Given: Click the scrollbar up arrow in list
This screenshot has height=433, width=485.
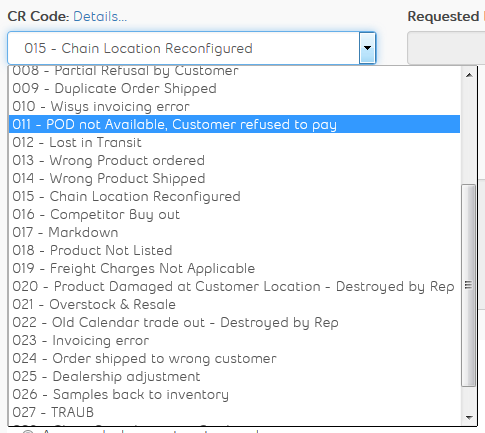Looking at the screenshot, I should coord(469,75).
